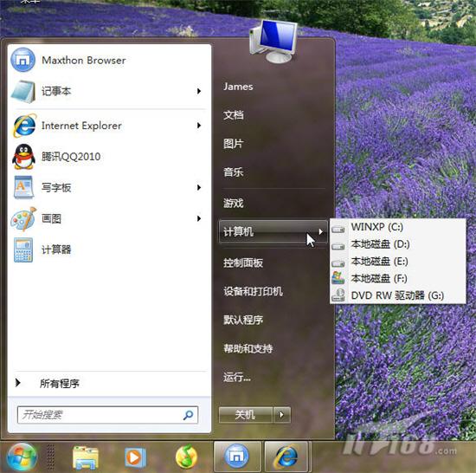Click the Windows Start orb
The image size is (476, 473).
22,457
